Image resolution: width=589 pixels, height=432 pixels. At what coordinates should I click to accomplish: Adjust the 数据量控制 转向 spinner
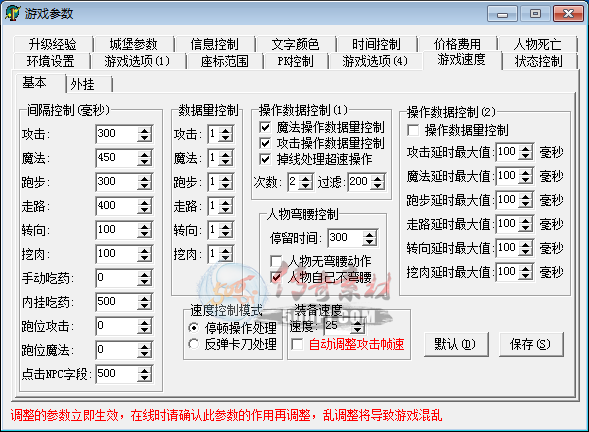tap(226, 230)
